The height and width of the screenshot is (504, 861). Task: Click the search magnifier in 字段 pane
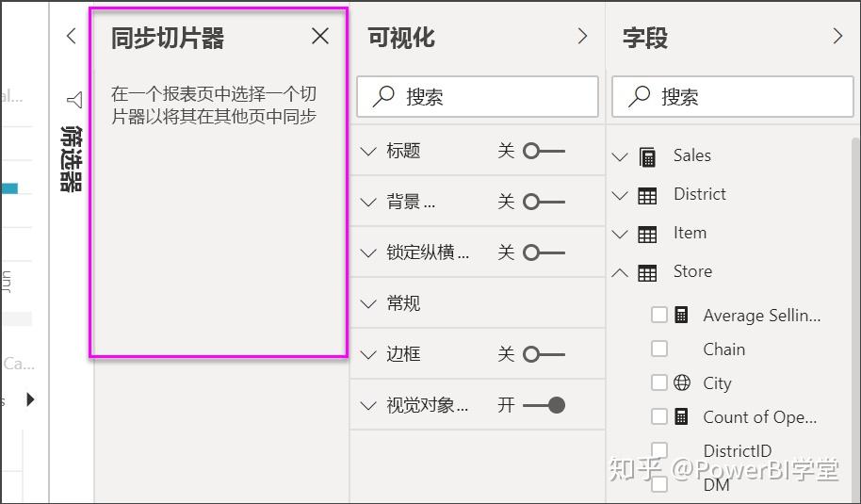pos(640,96)
